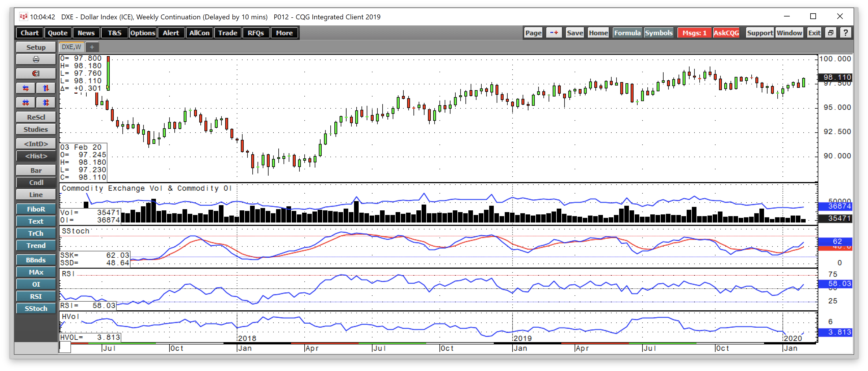The width and height of the screenshot is (868, 371).
Task: Open the Quote menu
Action: pyautogui.click(x=58, y=33)
